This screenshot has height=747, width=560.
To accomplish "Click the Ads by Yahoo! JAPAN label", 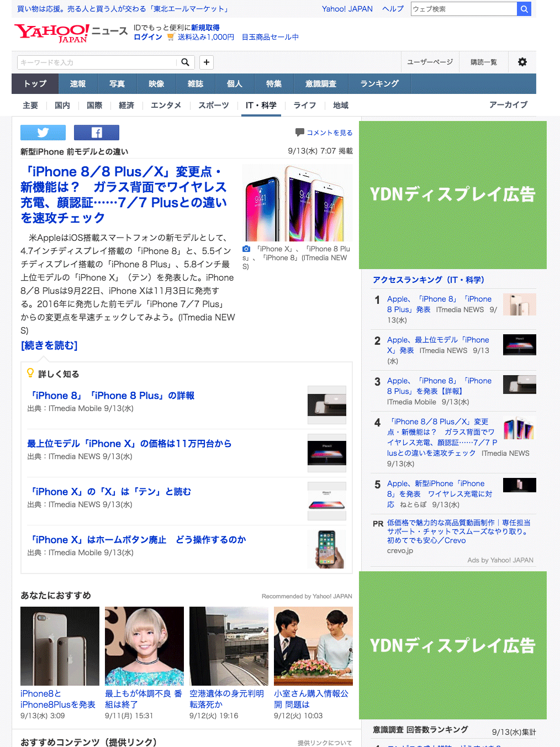I will click(x=500, y=560).
